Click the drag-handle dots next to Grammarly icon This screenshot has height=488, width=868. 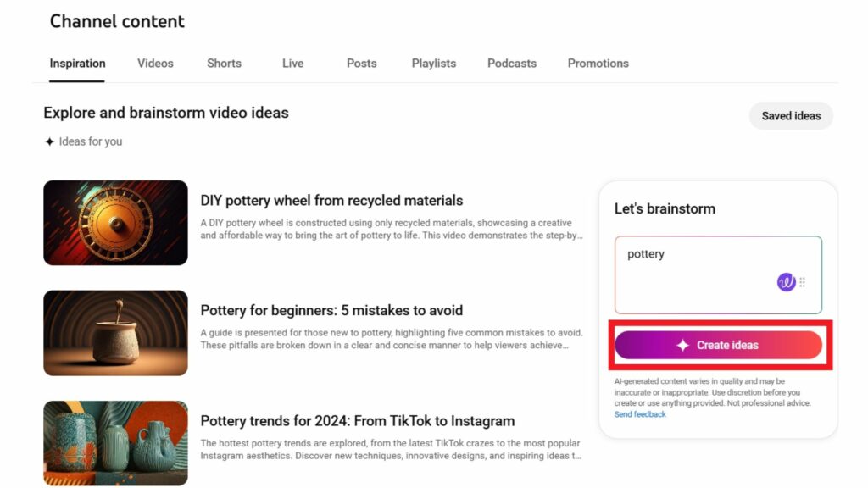[x=802, y=280]
